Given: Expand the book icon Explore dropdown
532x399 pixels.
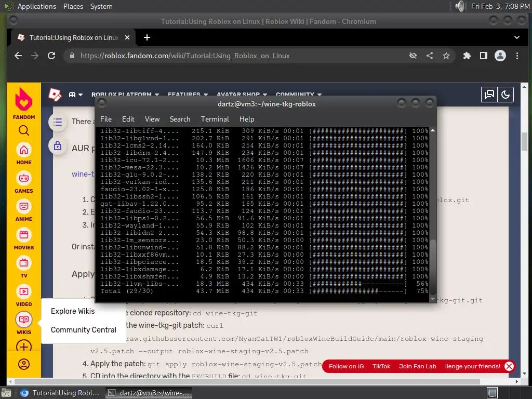Looking at the screenshot, I should 76,95.
